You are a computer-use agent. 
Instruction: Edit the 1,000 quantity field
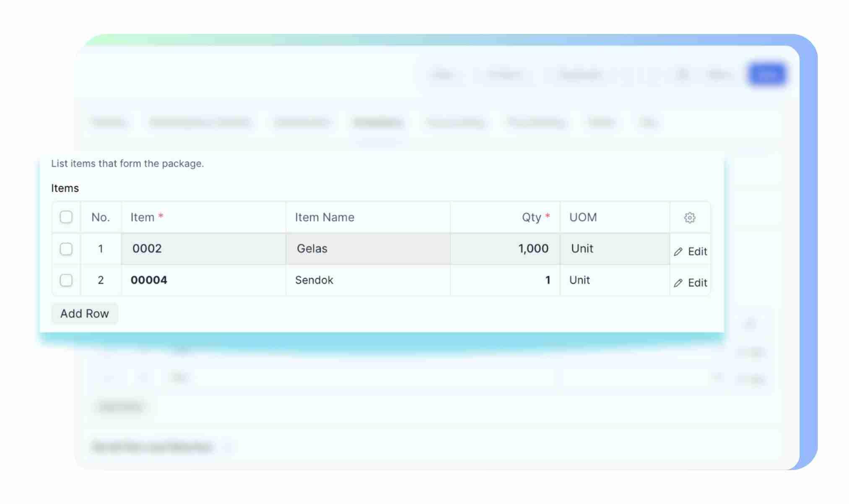(505, 249)
